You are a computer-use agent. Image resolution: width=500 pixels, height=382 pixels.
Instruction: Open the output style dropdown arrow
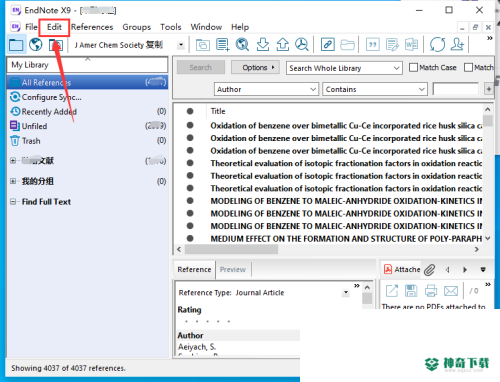[181, 45]
